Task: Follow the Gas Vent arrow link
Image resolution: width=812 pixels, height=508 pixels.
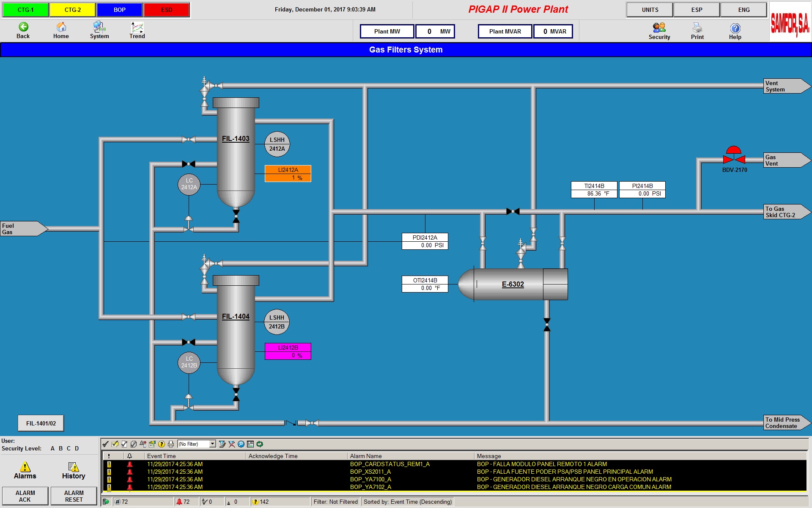Action: point(787,160)
